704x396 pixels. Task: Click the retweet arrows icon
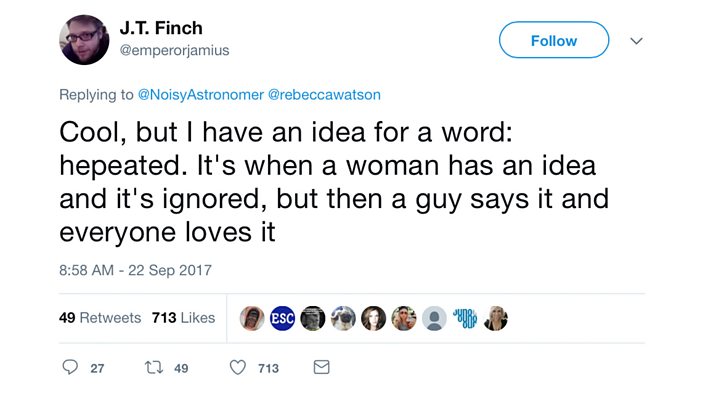(154, 368)
